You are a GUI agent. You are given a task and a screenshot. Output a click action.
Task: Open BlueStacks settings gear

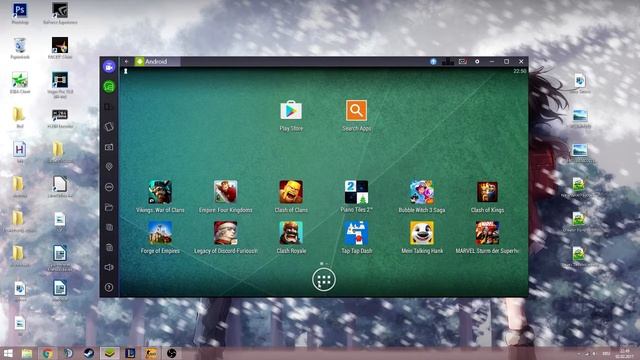click(477, 61)
